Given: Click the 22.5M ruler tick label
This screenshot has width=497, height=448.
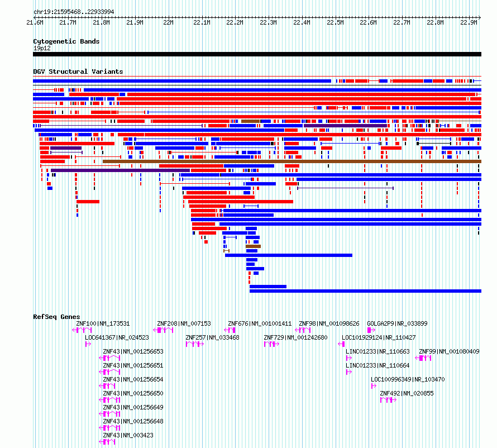Looking at the screenshot, I should point(335,22).
